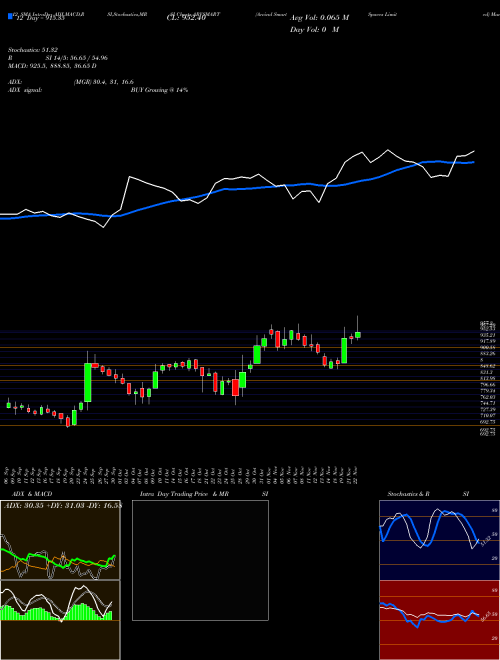Viewport: 500px width, 660px height.
Task: Click the 727.39 price axis label
Action: [x=487, y=409]
